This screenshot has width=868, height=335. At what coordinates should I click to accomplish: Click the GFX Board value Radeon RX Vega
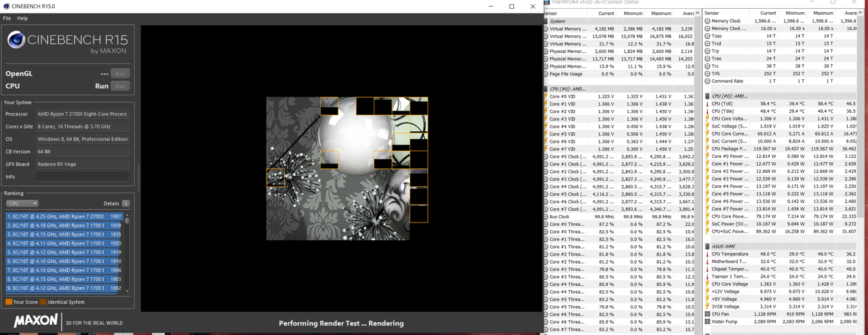(x=82, y=163)
